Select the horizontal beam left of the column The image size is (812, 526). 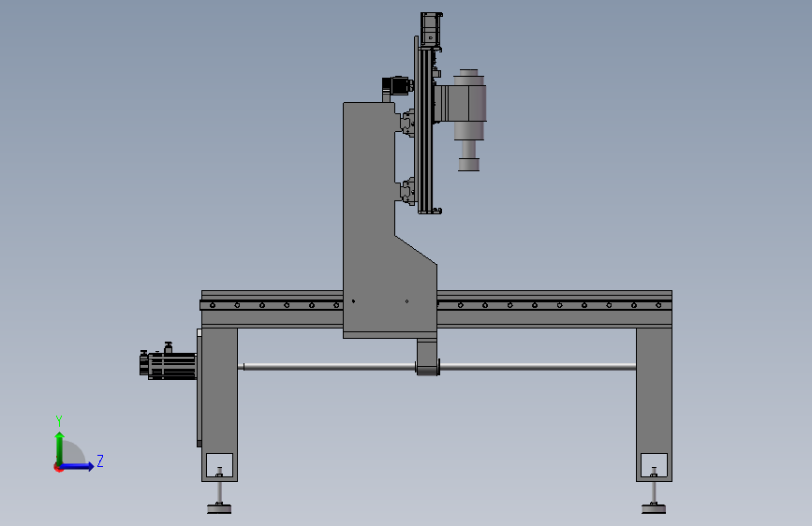click(272, 309)
